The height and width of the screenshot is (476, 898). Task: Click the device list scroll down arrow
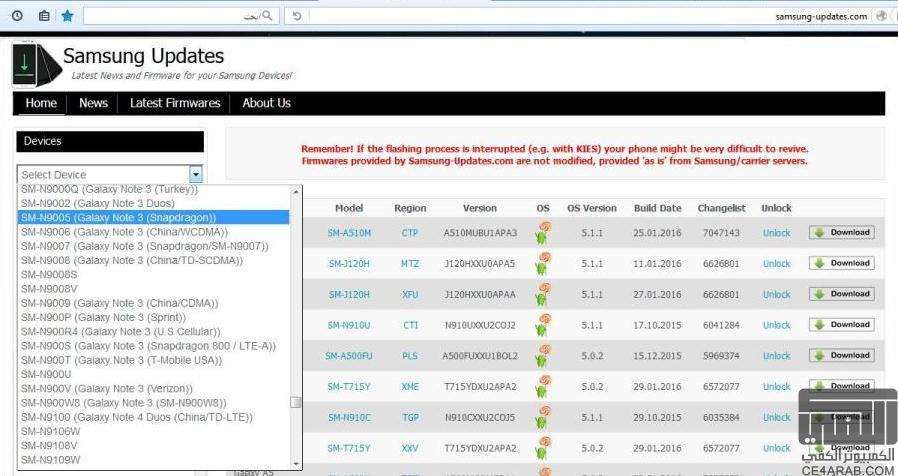pos(296,463)
